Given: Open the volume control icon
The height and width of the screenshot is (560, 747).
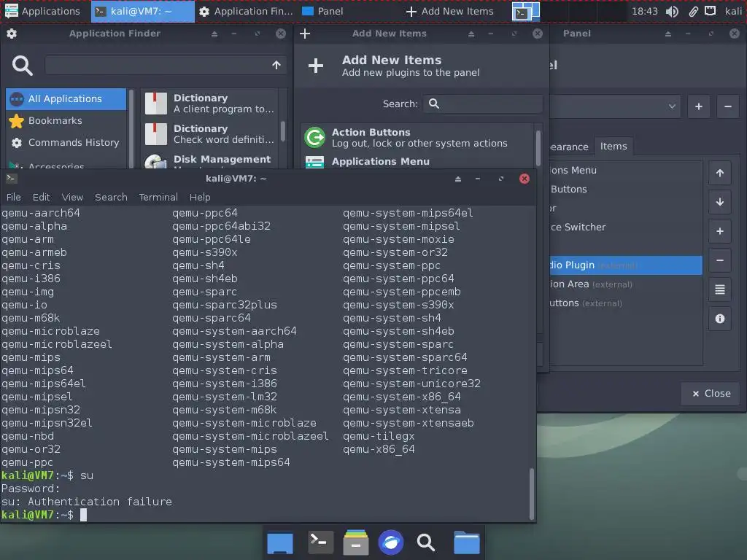Looking at the screenshot, I should [672, 12].
